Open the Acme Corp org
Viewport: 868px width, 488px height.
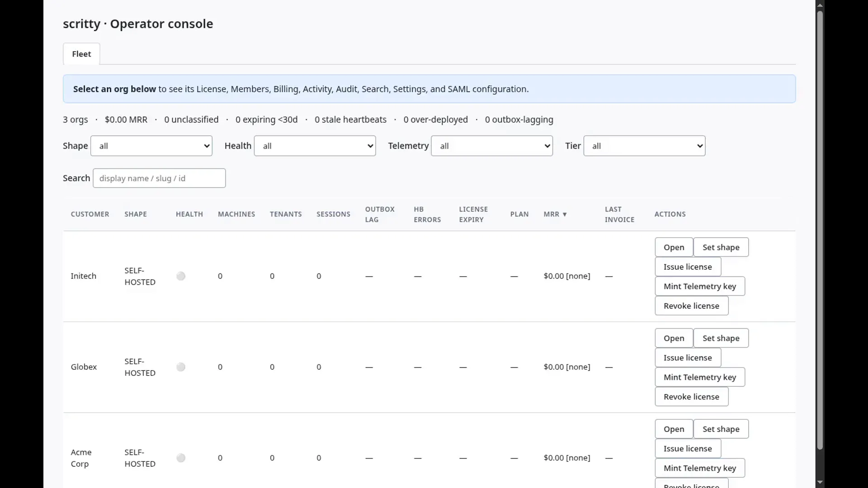tap(674, 429)
